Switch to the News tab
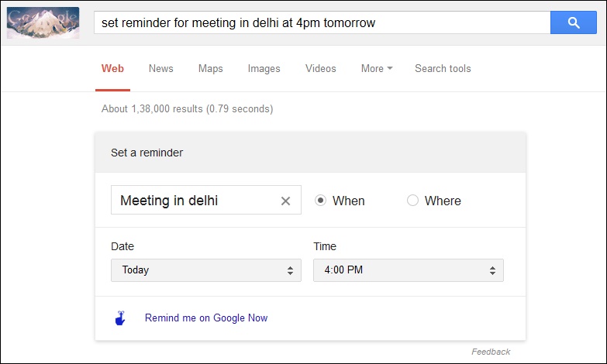 pyautogui.click(x=161, y=68)
